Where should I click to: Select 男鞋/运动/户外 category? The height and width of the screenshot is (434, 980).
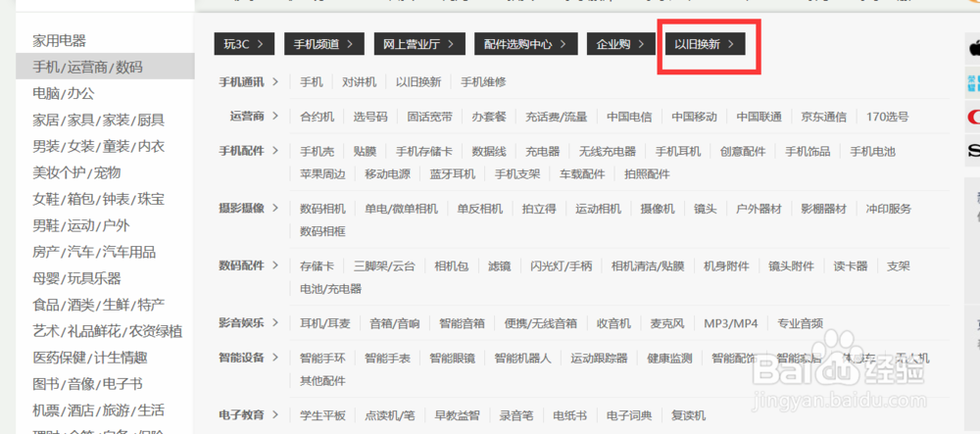click(81, 225)
